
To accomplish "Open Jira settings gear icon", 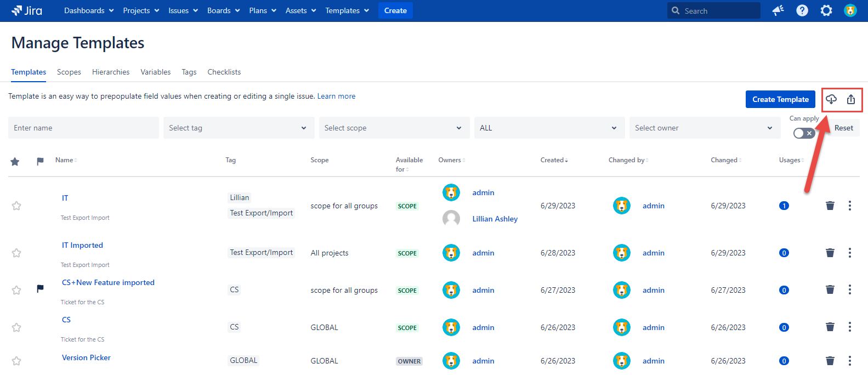I will tap(826, 10).
